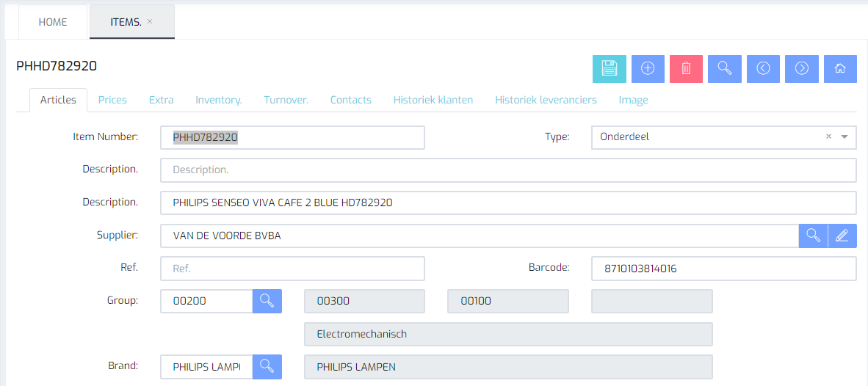Click the disabled group field 00300
The image size is (868, 386).
(364, 301)
